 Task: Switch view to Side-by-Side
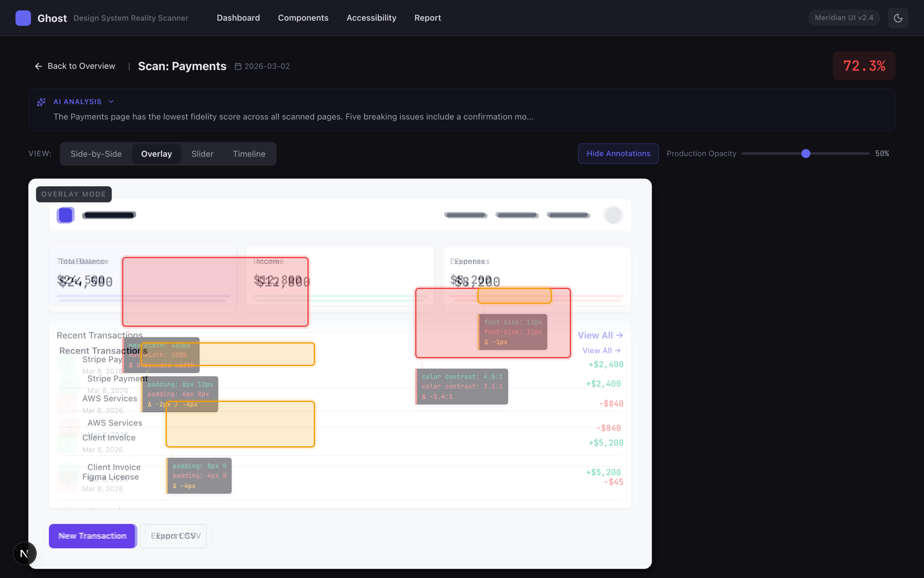96,154
